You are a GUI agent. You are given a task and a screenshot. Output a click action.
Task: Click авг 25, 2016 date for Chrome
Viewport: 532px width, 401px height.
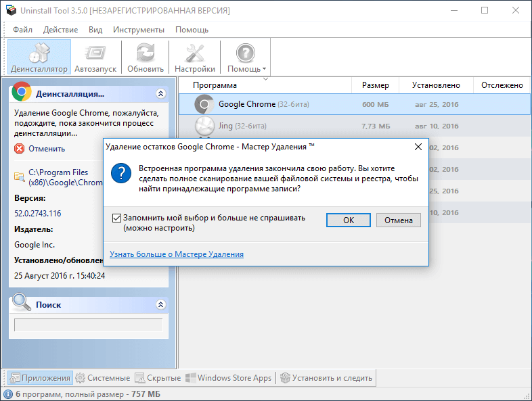(x=437, y=104)
